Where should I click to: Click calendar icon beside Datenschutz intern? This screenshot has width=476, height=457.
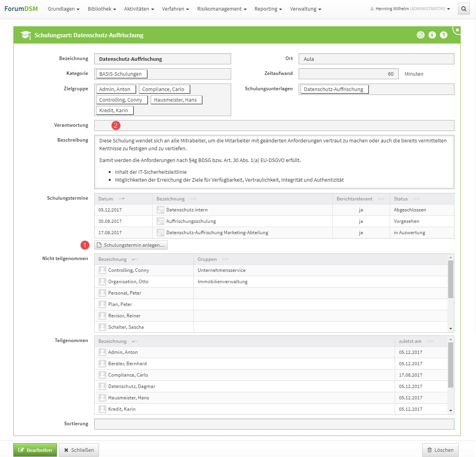point(160,210)
